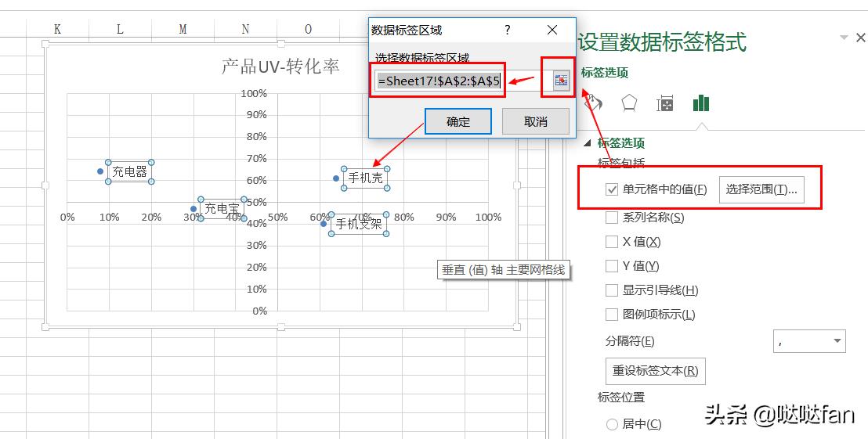Open the Effects pentagon icon tab
The width and height of the screenshot is (868, 439).
(629, 104)
